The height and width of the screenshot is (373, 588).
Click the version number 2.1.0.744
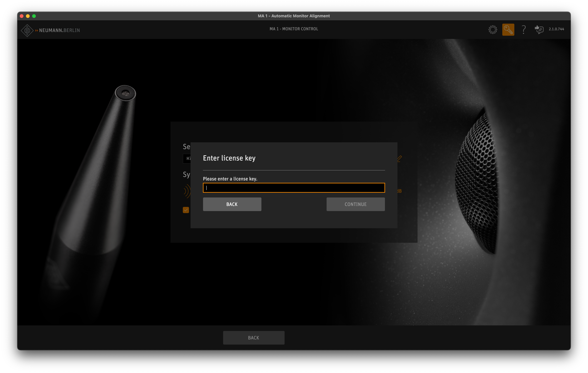coord(556,29)
